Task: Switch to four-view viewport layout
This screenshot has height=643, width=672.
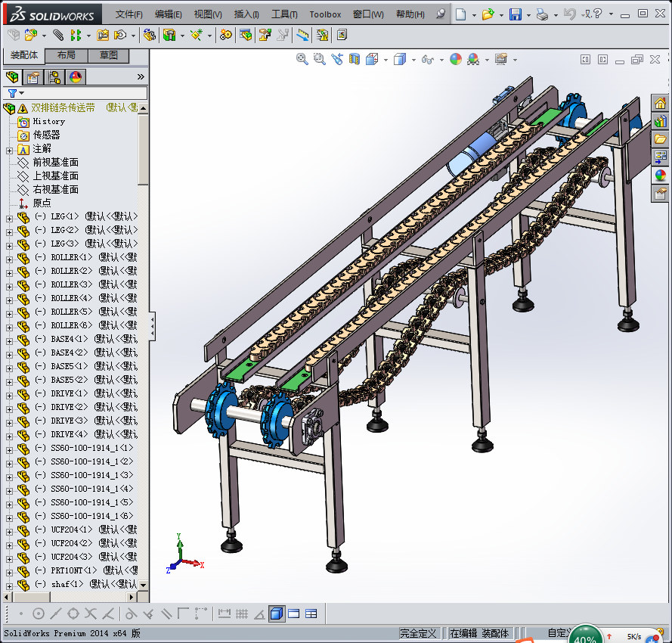Action: [x=311, y=613]
